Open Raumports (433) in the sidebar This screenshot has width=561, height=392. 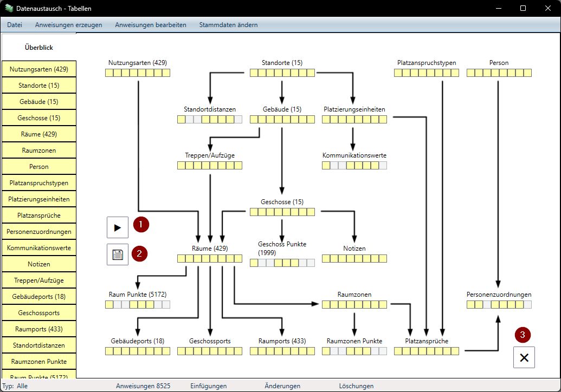[x=38, y=329]
